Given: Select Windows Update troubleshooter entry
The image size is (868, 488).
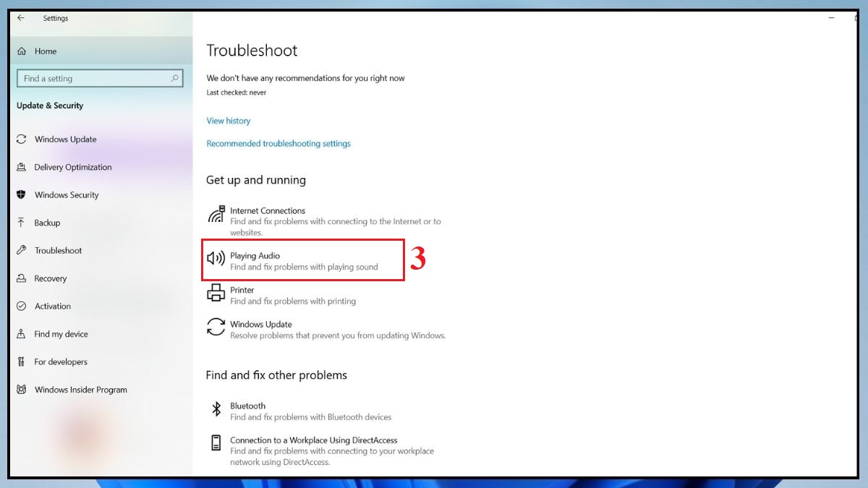Looking at the screenshot, I should (x=325, y=330).
